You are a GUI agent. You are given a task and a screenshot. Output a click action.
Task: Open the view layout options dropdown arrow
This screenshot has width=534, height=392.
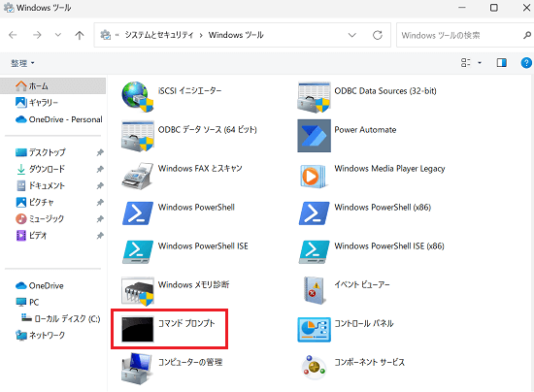[480, 63]
